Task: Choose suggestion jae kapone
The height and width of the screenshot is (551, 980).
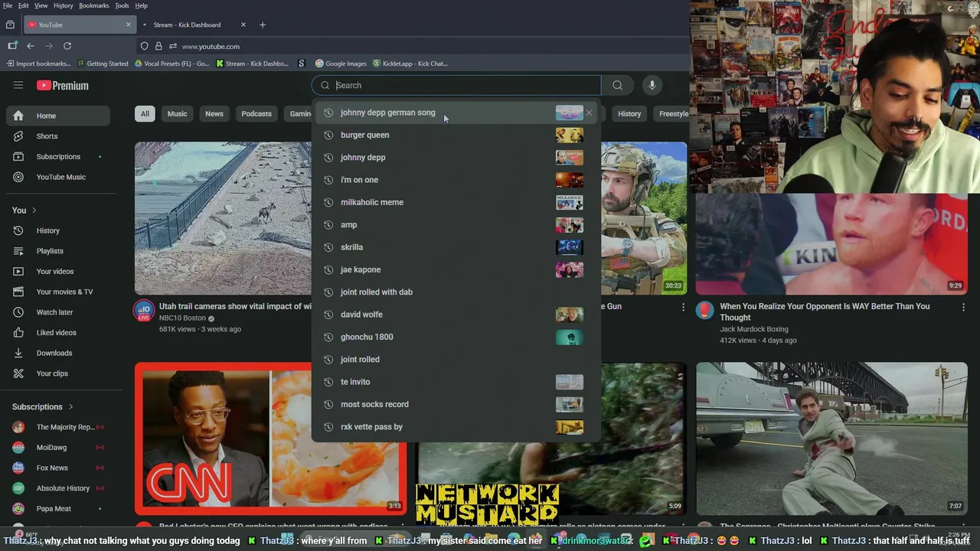Action: click(x=455, y=269)
